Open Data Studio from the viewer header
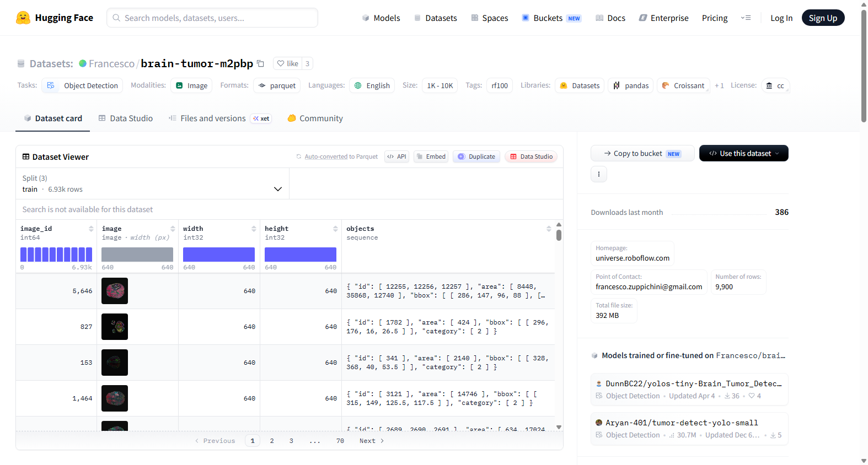 click(531, 156)
